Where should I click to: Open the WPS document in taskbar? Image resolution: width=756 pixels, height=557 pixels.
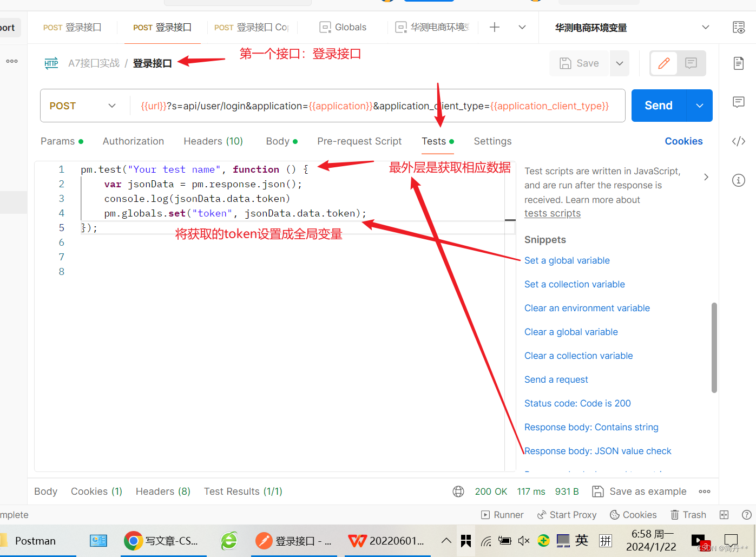387,541
